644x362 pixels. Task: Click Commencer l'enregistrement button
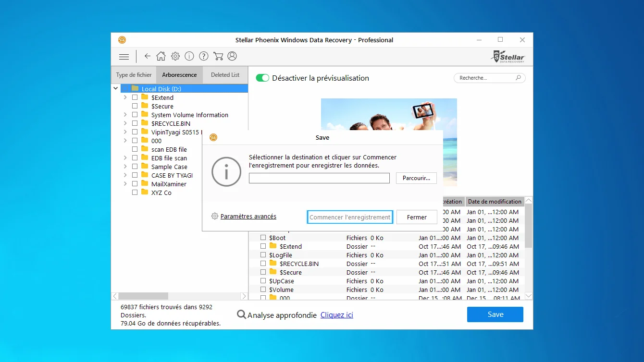(x=350, y=217)
